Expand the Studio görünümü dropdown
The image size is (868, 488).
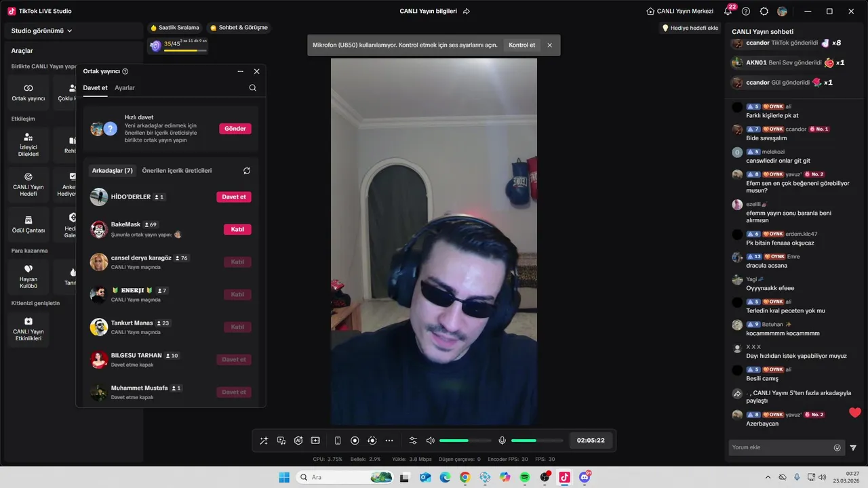pos(42,30)
